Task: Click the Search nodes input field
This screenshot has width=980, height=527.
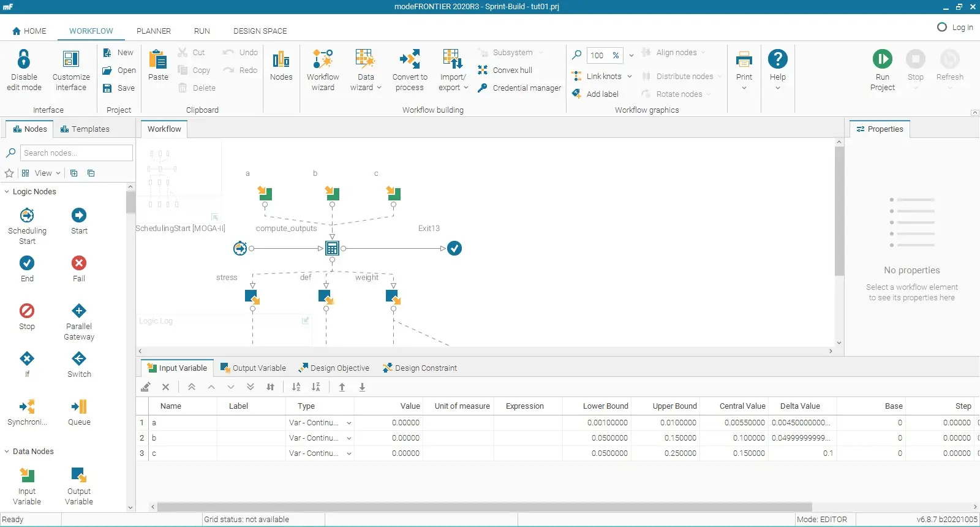Action: 77,153
